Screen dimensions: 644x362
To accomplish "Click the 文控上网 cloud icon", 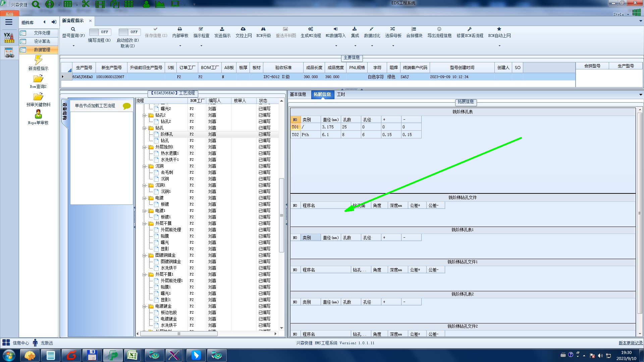I will click(x=243, y=29).
